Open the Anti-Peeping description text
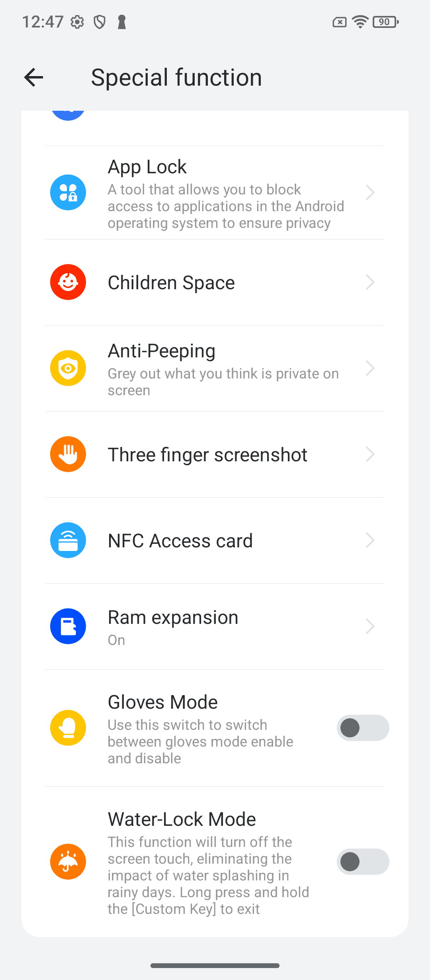 pos(223,382)
